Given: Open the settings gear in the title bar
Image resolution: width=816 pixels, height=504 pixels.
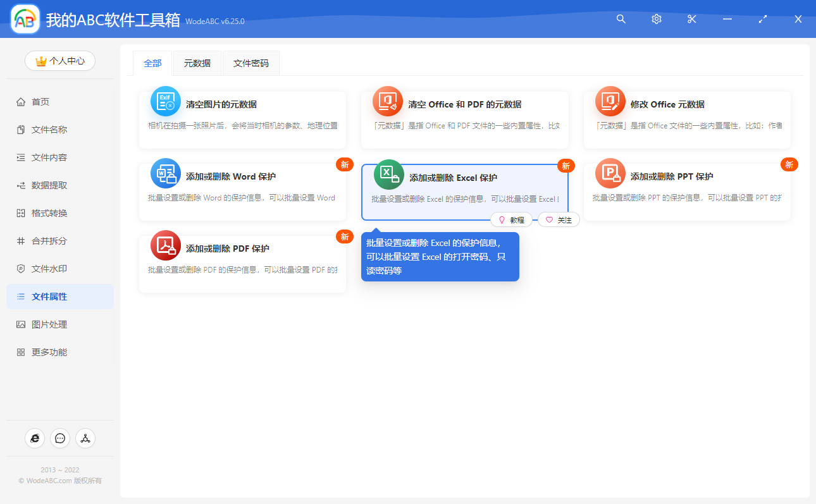Looking at the screenshot, I should coord(656,19).
